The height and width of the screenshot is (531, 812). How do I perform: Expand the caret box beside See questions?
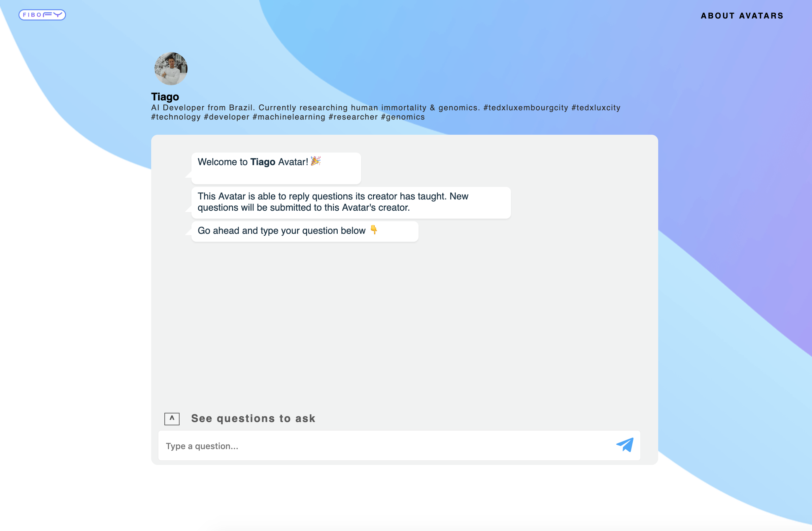pyautogui.click(x=172, y=419)
